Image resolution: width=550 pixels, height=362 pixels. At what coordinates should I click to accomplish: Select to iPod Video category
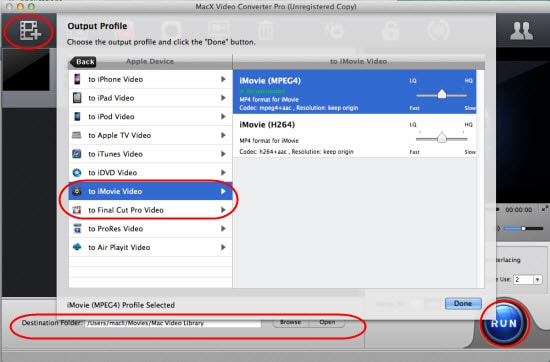tap(150, 116)
